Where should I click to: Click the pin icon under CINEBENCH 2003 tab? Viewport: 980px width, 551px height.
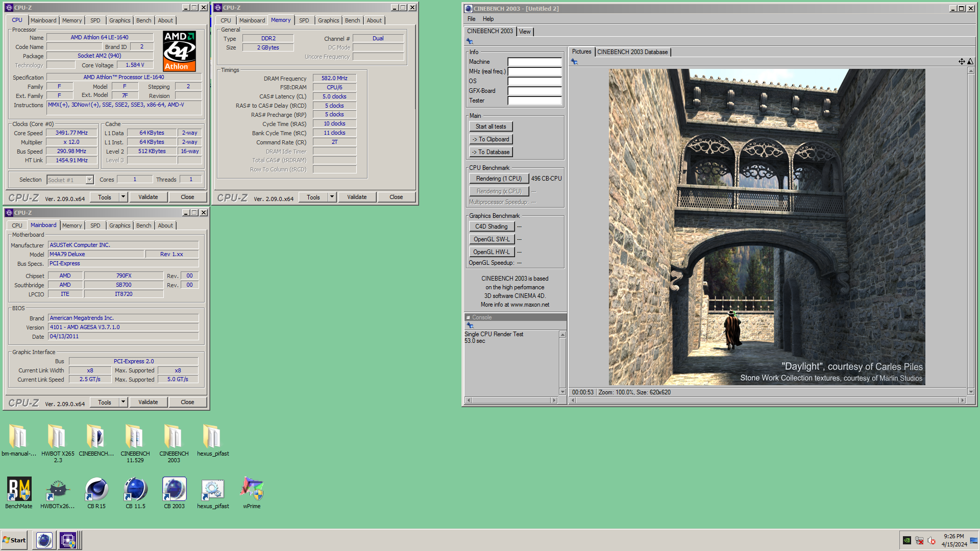[x=470, y=41]
